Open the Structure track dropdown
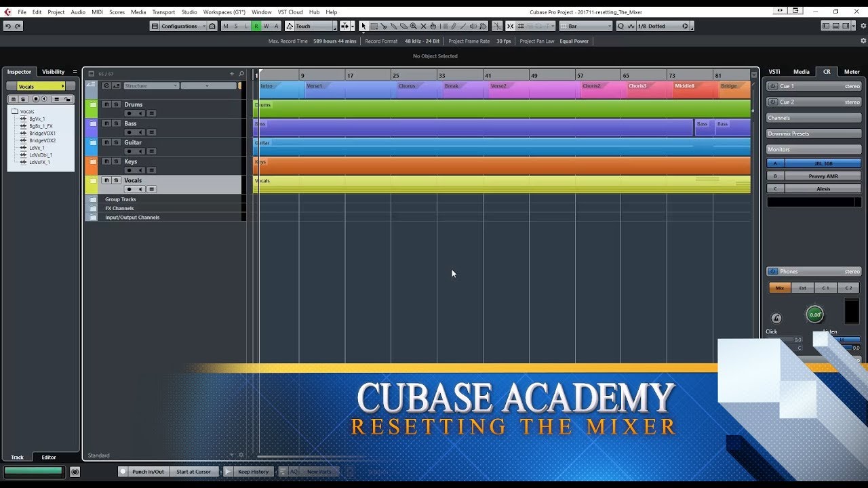The image size is (868, 488). 151,85
